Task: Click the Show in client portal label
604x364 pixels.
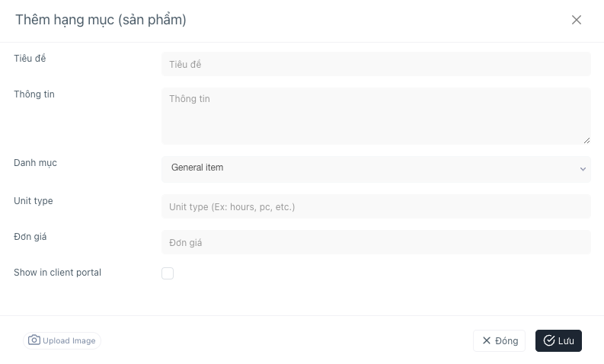Action: [x=57, y=273]
